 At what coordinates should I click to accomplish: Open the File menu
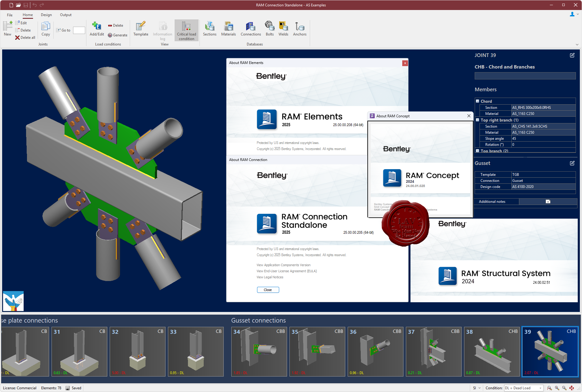[10, 15]
